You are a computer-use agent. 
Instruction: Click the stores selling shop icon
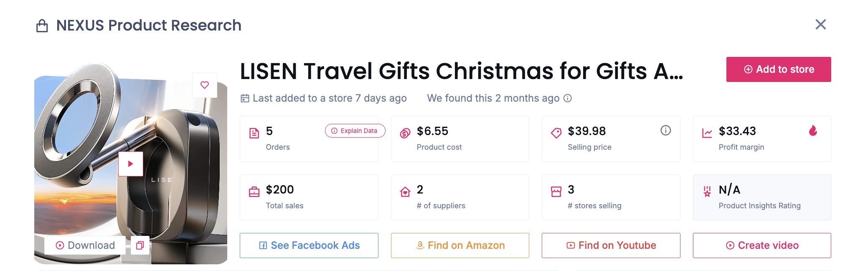[556, 192]
